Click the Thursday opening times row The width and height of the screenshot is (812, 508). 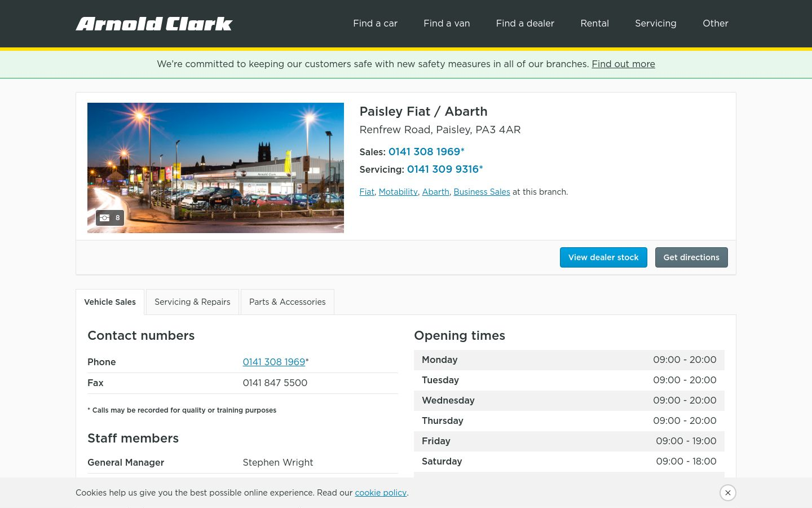pos(569,421)
